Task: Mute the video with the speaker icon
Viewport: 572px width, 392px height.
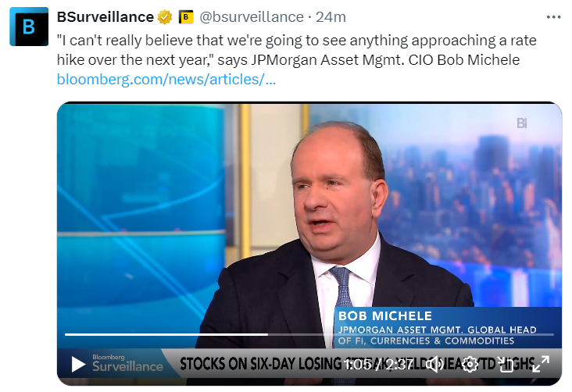Action: pyautogui.click(x=435, y=364)
